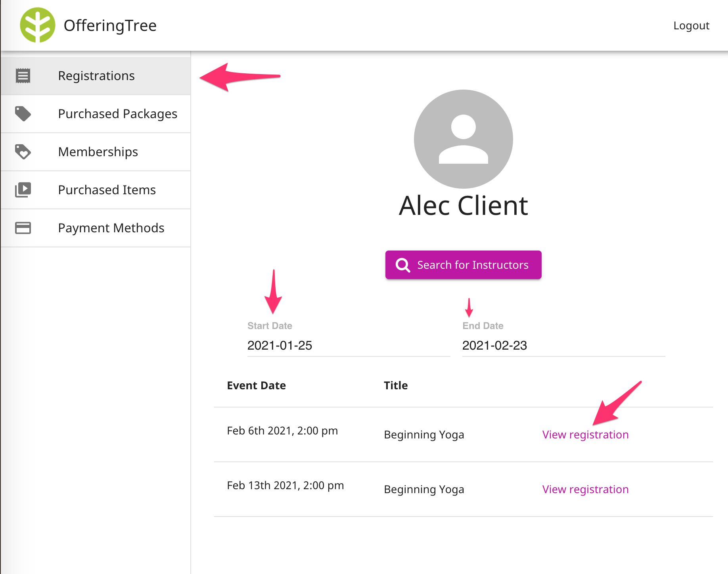This screenshot has height=574, width=728.
Task: Click the 'Feb 6th 2021, 2:00 pm' cell
Action: click(x=282, y=430)
